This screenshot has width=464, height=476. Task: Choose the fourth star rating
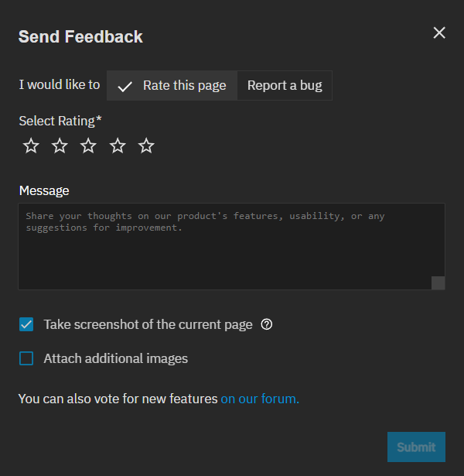[118, 146]
